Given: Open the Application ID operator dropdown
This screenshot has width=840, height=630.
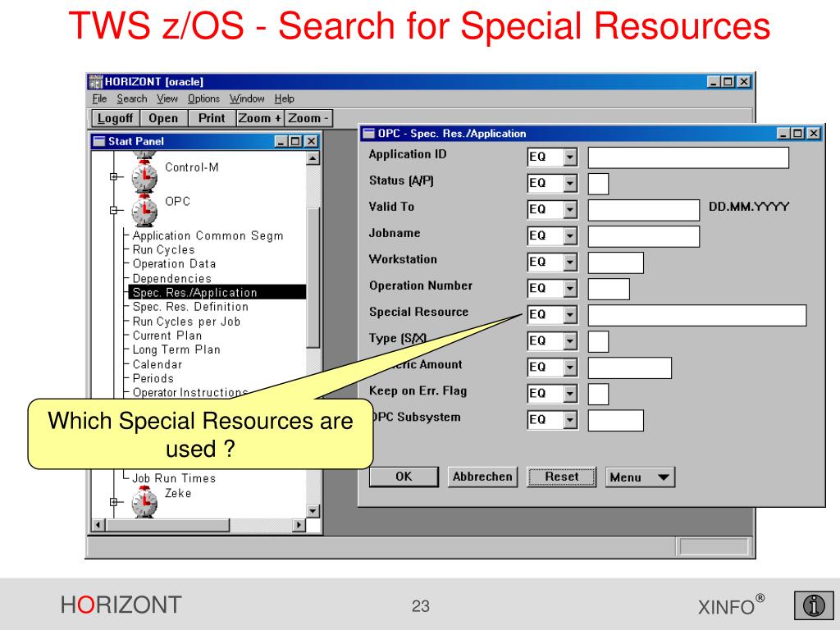Looking at the screenshot, I should click(570, 157).
